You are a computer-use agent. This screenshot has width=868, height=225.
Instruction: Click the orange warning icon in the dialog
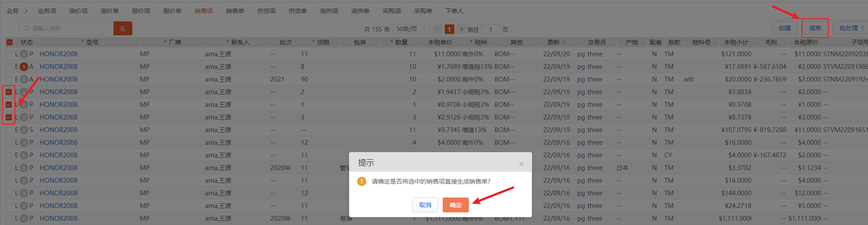click(361, 181)
